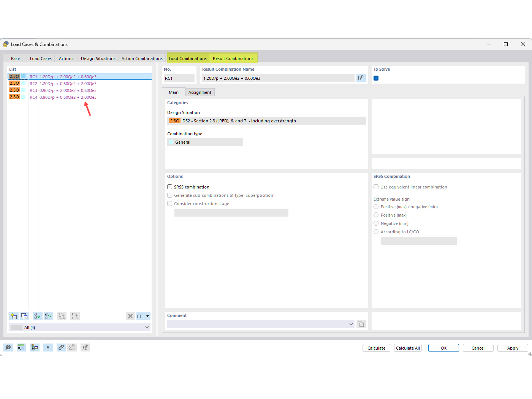The width and height of the screenshot is (532, 399).
Task: Select the Main sub-tab
Action: [174, 92]
